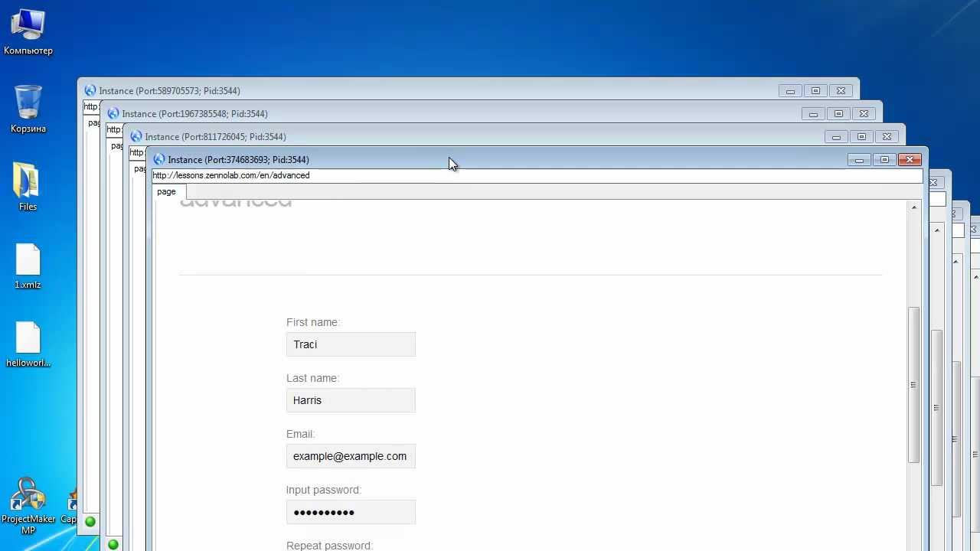980x551 pixels.
Task: Click the Email: label
Action: click(301, 434)
